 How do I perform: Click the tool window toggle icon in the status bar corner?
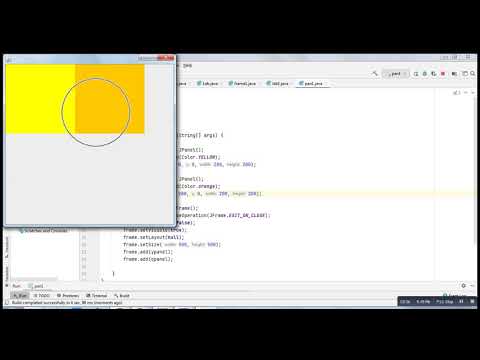tap(7, 303)
